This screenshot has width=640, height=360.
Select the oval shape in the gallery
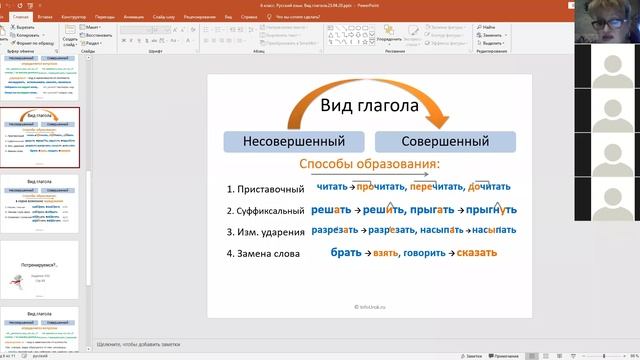[358, 28]
